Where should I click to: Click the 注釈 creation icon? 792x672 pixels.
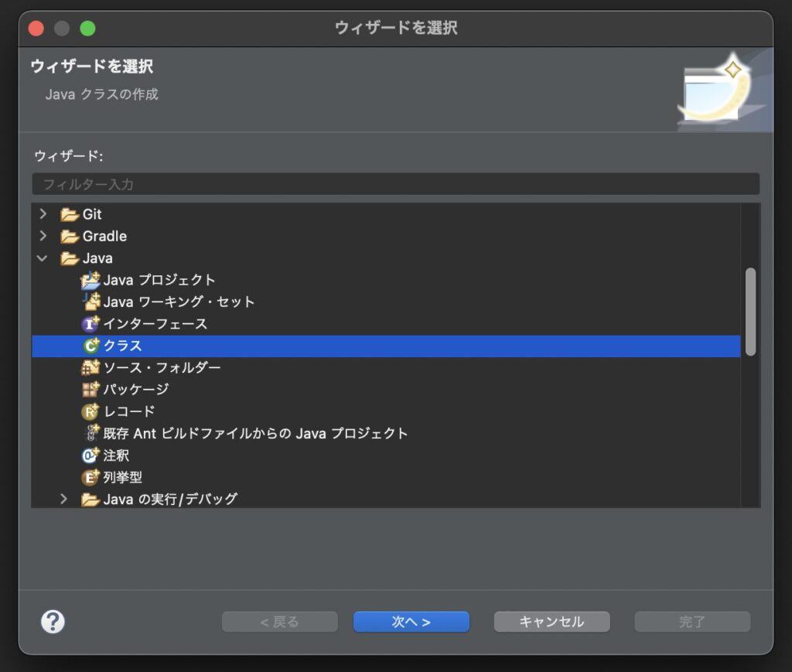point(90,455)
